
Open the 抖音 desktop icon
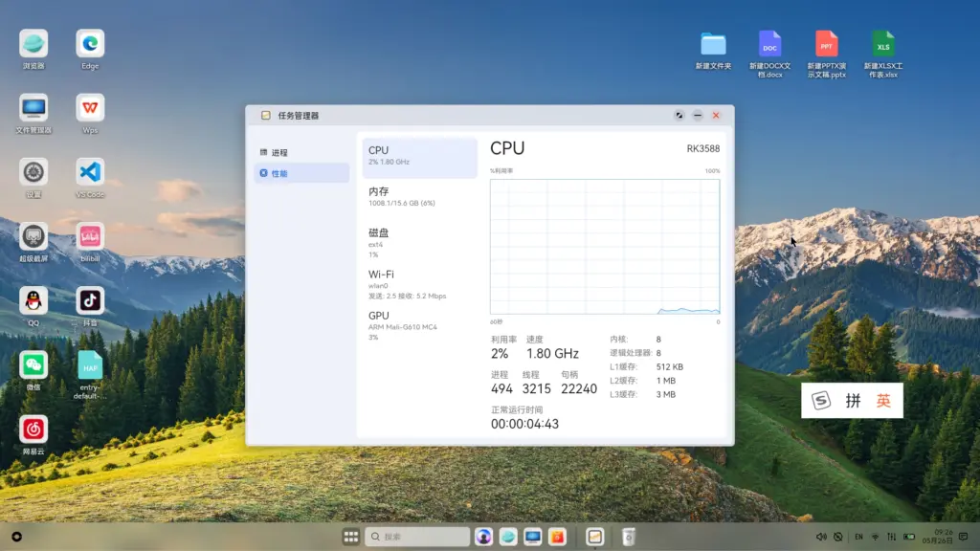click(x=90, y=300)
